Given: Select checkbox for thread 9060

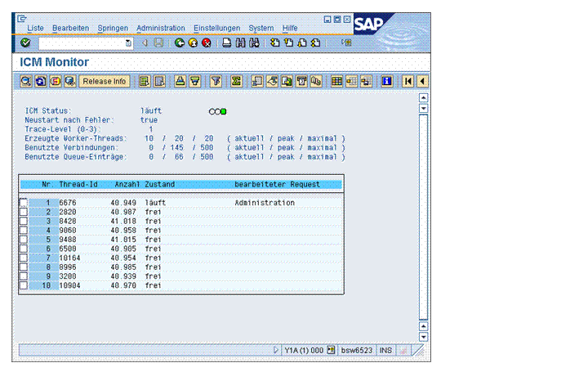Looking at the screenshot, I should tap(24, 230).
